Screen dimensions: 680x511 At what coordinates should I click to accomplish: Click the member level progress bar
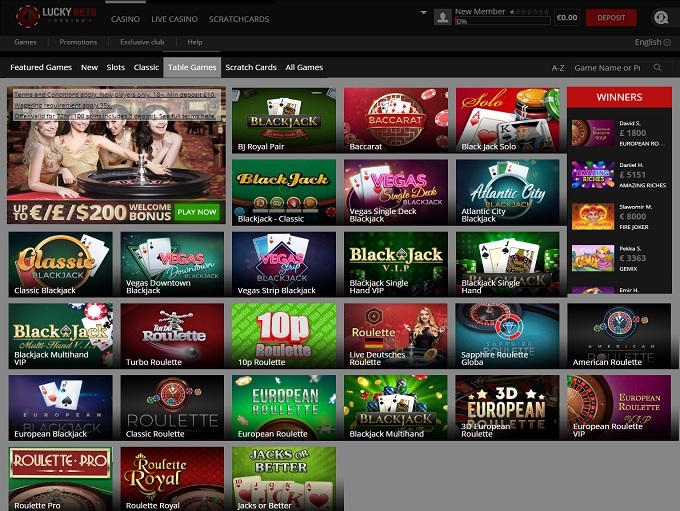(502, 21)
